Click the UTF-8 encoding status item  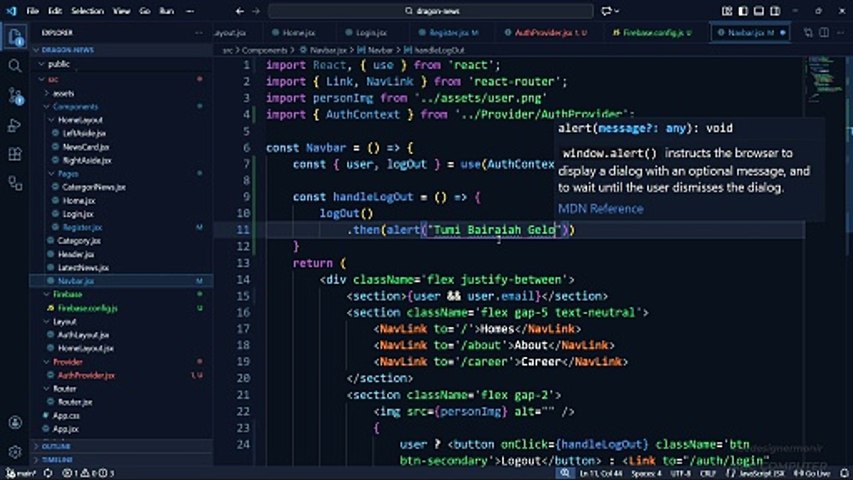click(680, 473)
